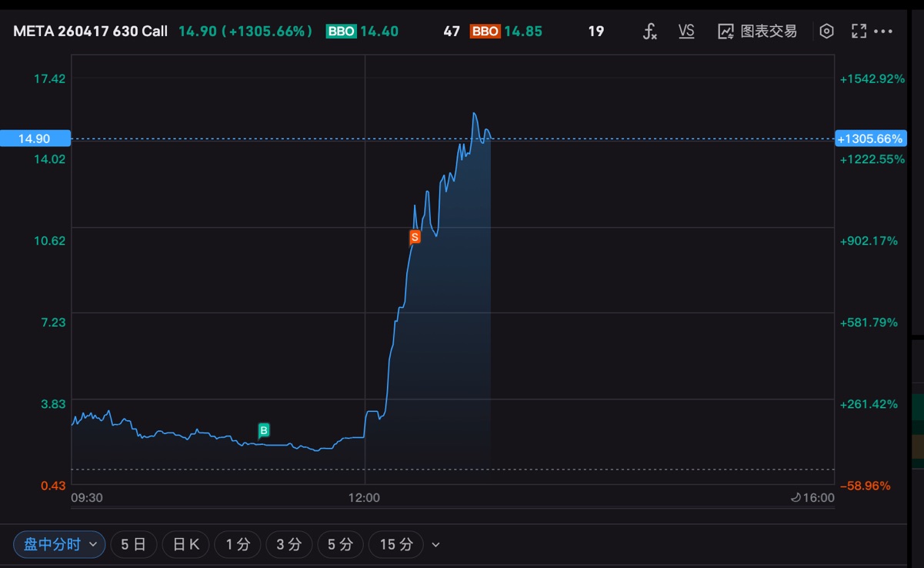The image size is (924, 568).
Task: Switch to the 5日 timeframe
Action: [134, 544]
